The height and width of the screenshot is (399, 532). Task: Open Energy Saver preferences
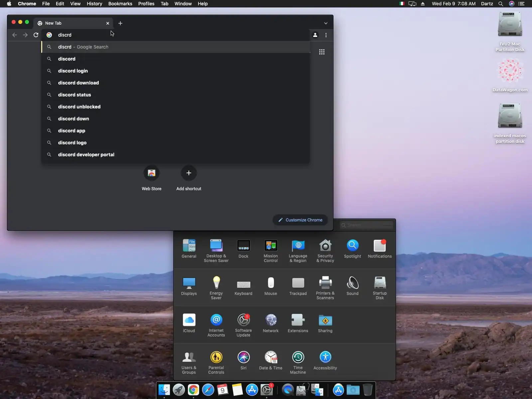pyautogui.click(x=216, y=288)
